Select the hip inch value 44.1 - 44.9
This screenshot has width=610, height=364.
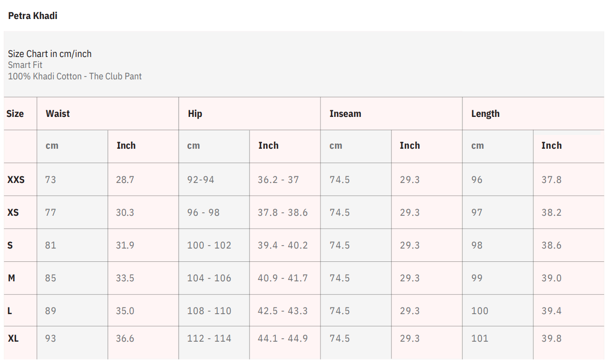coord(282,338)
